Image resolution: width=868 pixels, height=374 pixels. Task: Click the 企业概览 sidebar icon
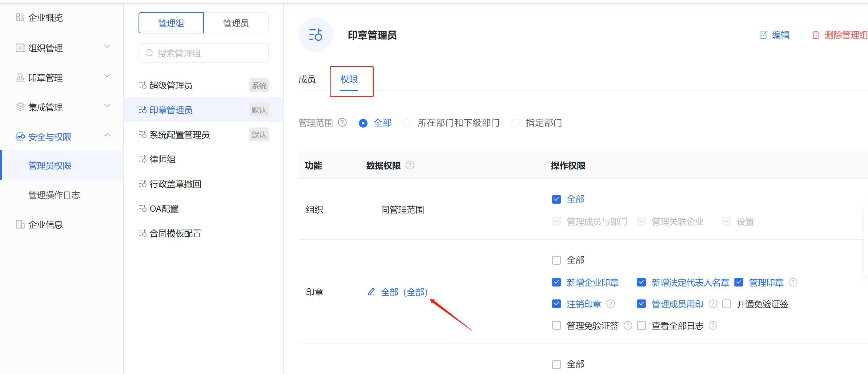[20, 17]
